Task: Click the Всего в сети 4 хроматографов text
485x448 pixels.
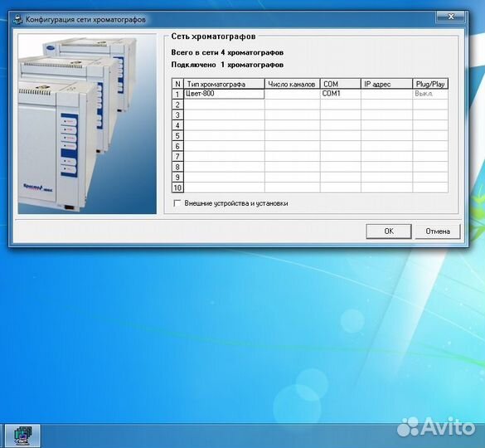Action: coord(227,52)
